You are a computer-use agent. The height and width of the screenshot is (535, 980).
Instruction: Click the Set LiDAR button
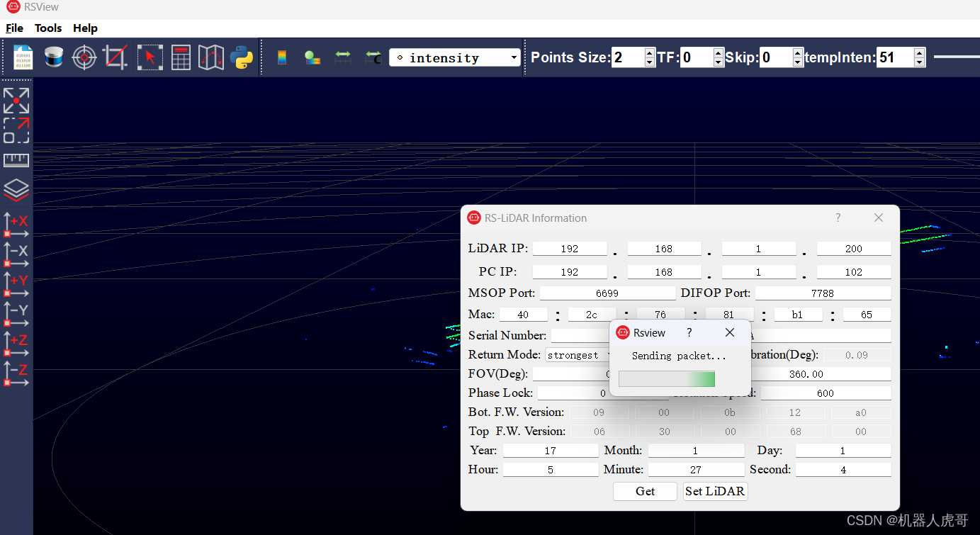715,491
